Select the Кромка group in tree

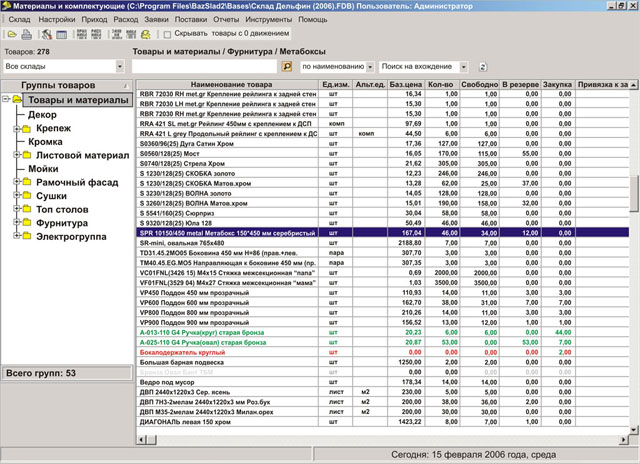tap(45, 142)
